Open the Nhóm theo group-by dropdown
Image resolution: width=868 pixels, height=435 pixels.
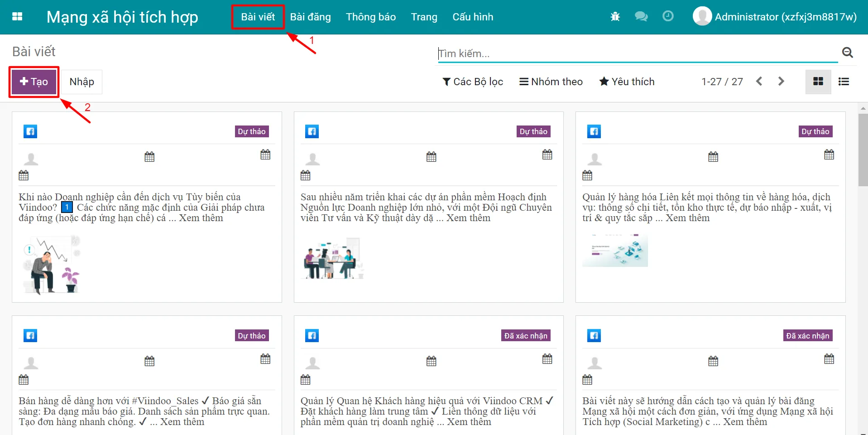point(551,82)
